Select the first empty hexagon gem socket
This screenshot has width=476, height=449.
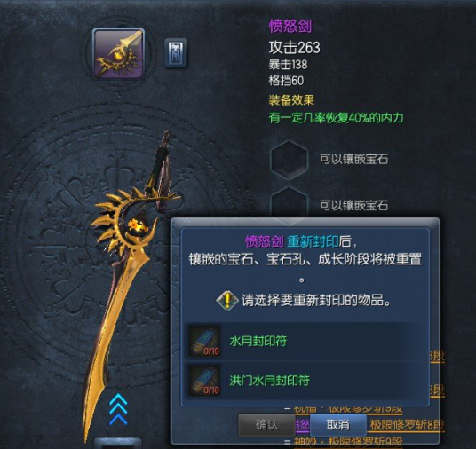click(x=289, y=160)
